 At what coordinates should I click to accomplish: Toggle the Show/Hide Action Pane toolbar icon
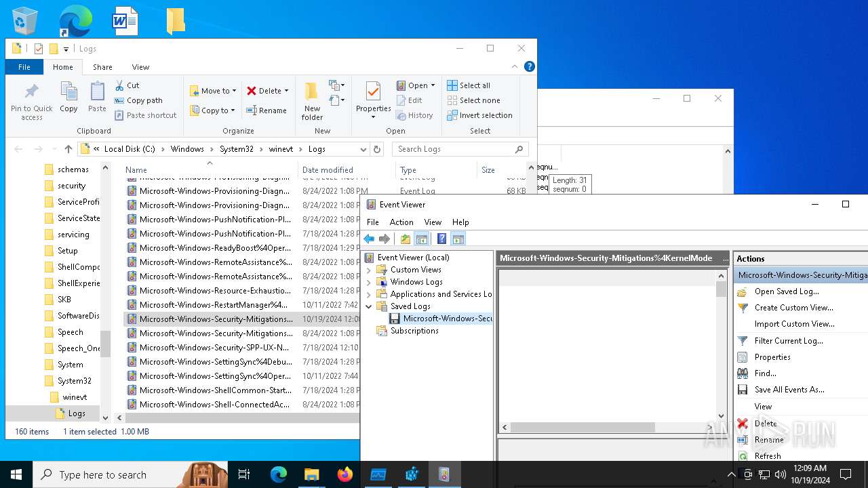click(458, 239)
